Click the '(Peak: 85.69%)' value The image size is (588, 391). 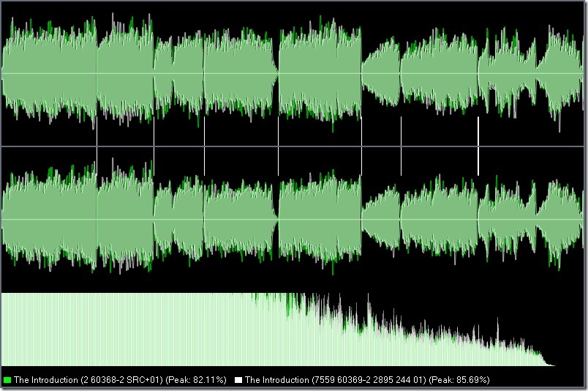coord(459,380)
